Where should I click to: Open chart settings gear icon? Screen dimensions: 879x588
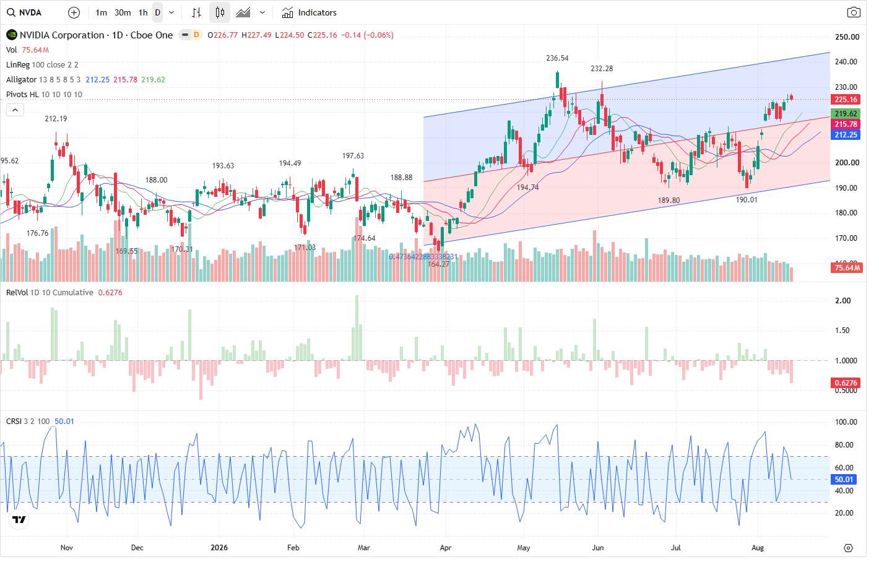[x=848, y=548]
